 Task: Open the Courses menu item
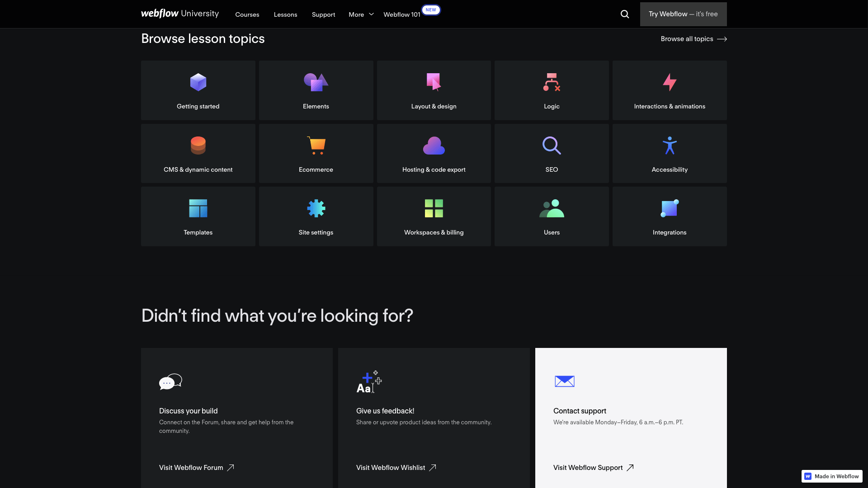coord(247,14)
